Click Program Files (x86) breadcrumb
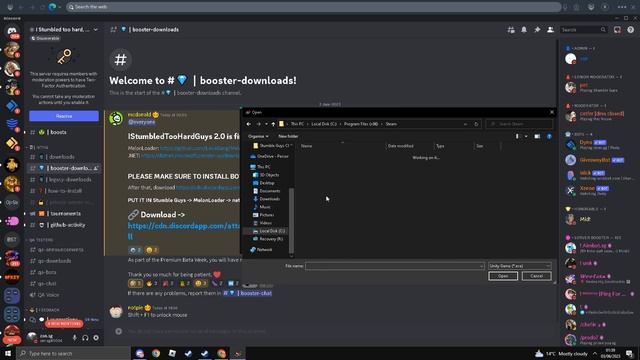The image size is (640, 360). coord(361,124)
